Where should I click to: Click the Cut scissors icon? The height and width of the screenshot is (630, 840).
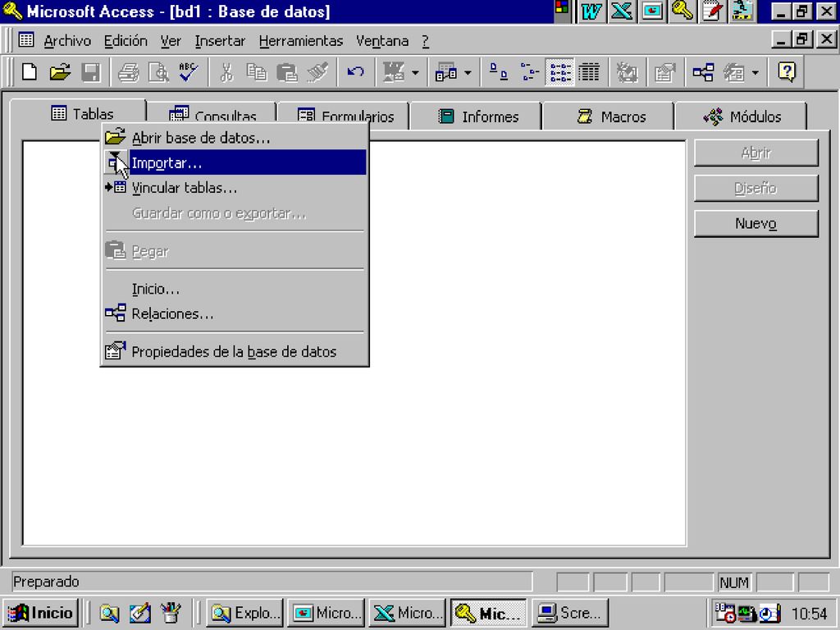point(226,72)
